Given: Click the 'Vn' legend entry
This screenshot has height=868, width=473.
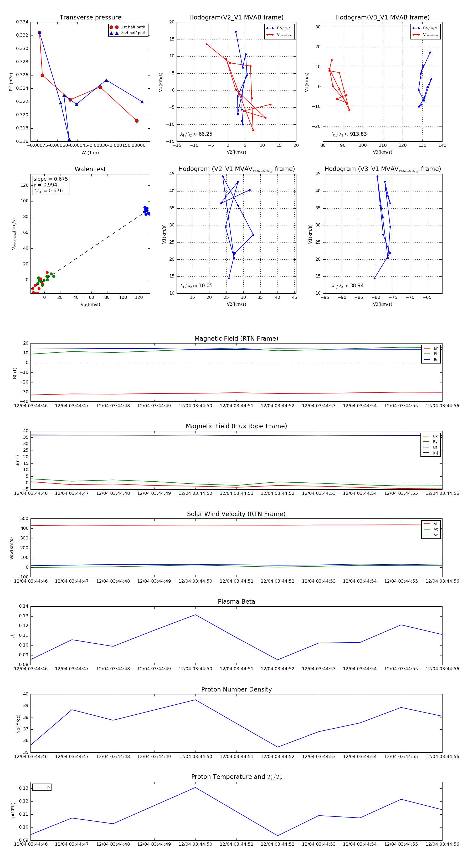Looking at the screenshot, I should (x=431, y=535).
